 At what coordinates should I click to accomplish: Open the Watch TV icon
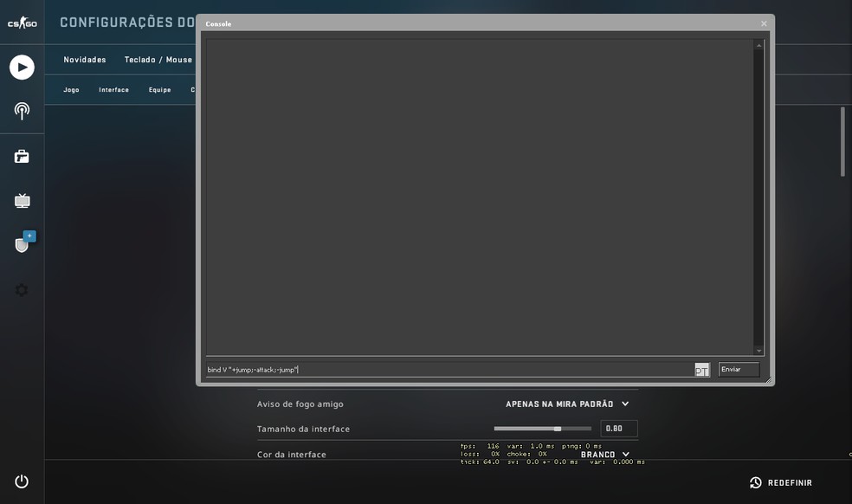[x=22, y=201]
